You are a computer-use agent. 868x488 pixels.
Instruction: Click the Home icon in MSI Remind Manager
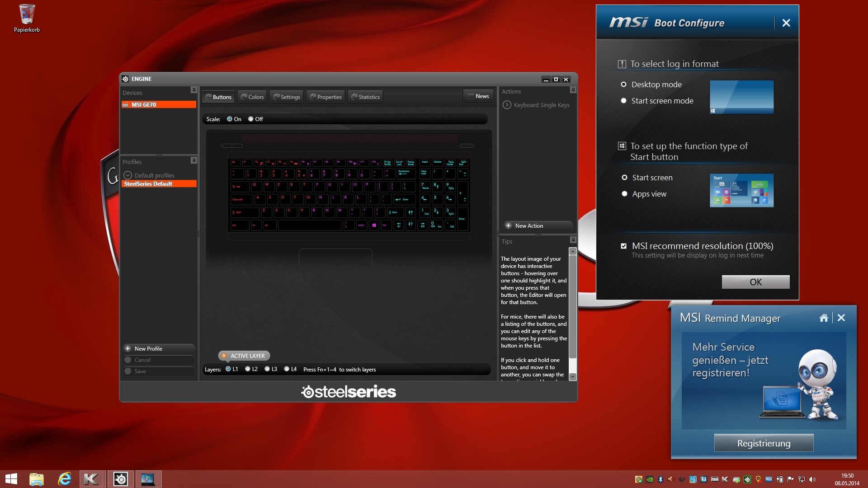pyautogui.click(x=824, y=318)
